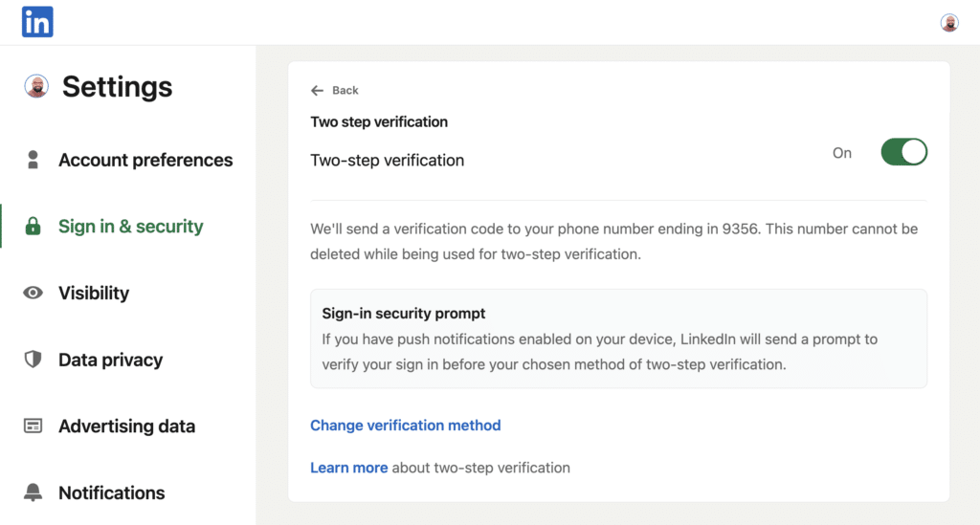
Task: Click the shield icon for Data privacy
Action: pyautogui.click(x=33, y=359)
